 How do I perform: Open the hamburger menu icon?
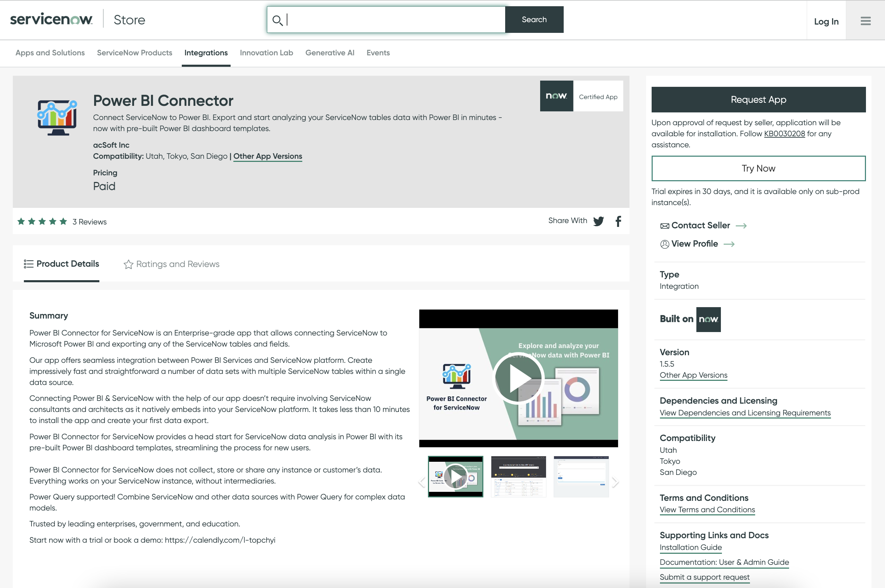click(x=865, y=21)
